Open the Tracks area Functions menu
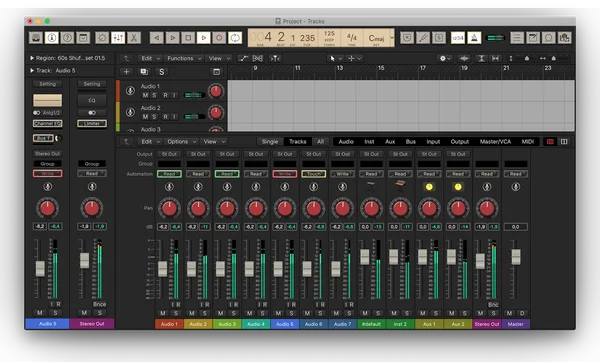600x362 pixels. (x=183, y=58)
